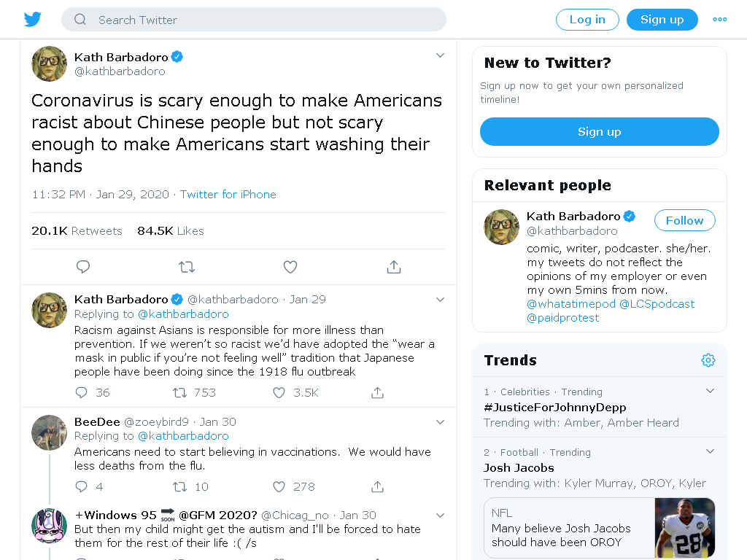
Task: Like BeeDee's reply with 278 likes
Action: coord(279,486)
